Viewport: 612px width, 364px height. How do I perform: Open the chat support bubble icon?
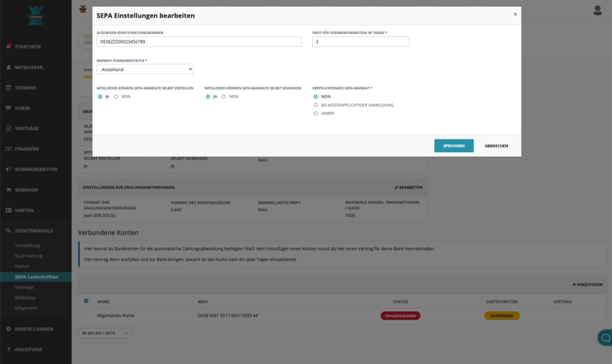[605, 338]
